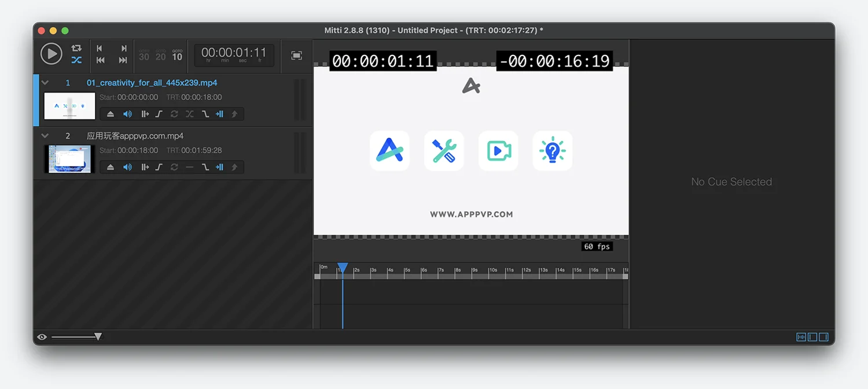Click the thumbnail of cue 2
This screenshot has height=389, width=868.
pos(69,159)
